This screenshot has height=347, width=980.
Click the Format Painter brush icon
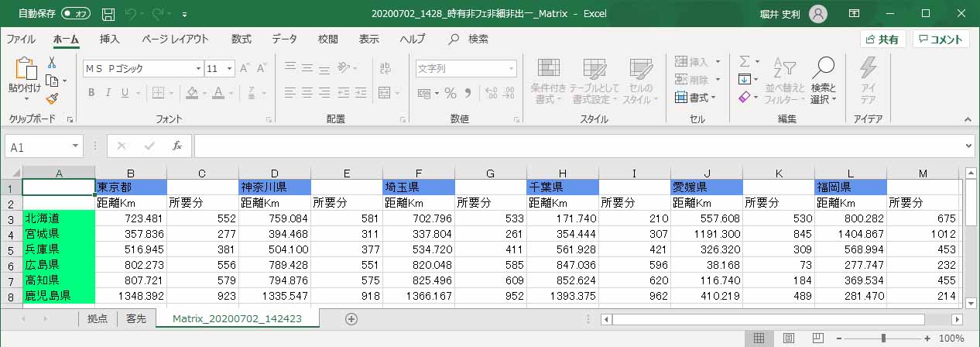[x=52, y=98]
